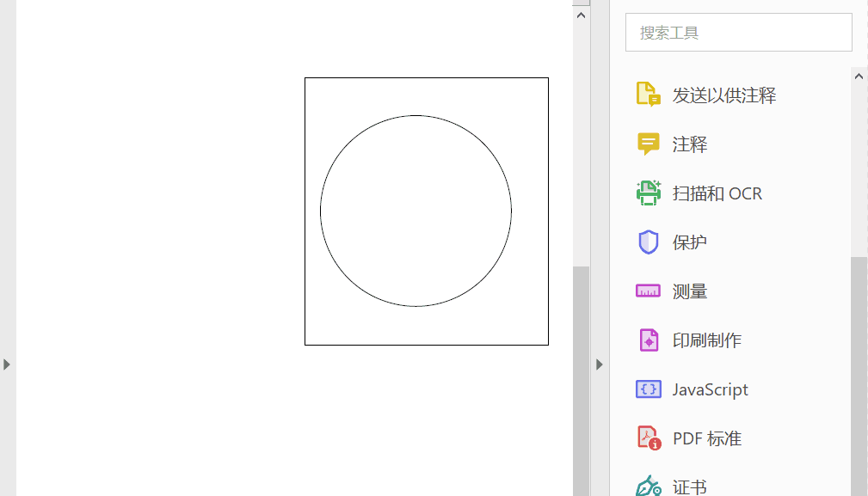Image resolution: width=868 pixels, height=496 pixels.
Task: Collapse the right tools pane arrow
Action: (599, 364)
